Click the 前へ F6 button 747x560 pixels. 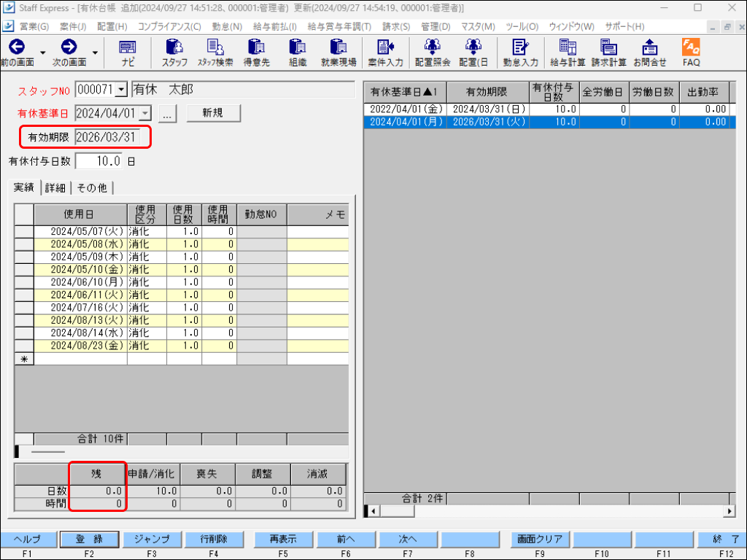346,539
